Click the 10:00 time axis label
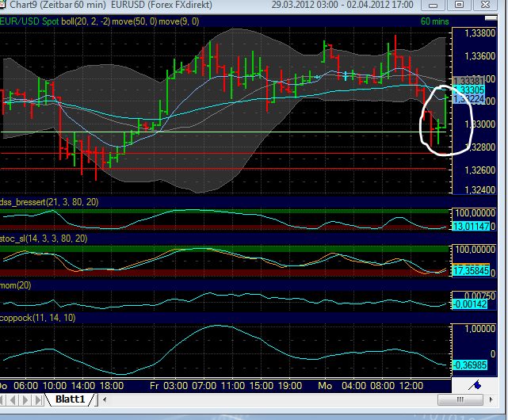This screenshot has width=508, height=420. [x=55, y=386]
